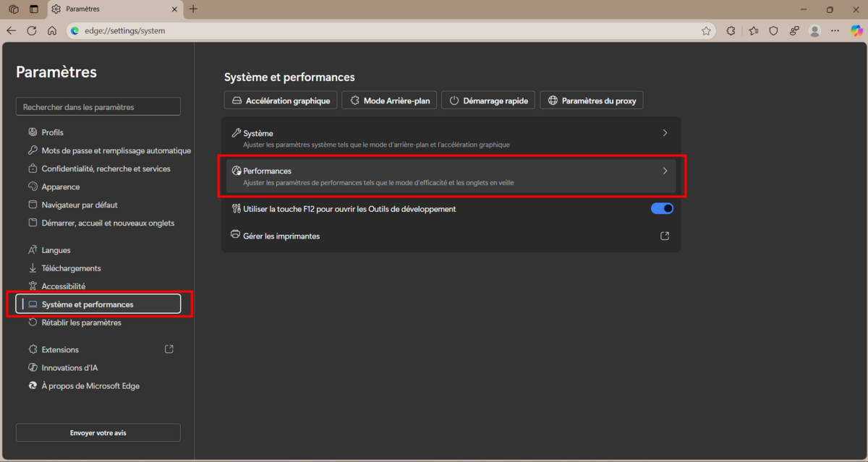
Task: Click the Paramètres sidebar title
Action: pos(56,72)
